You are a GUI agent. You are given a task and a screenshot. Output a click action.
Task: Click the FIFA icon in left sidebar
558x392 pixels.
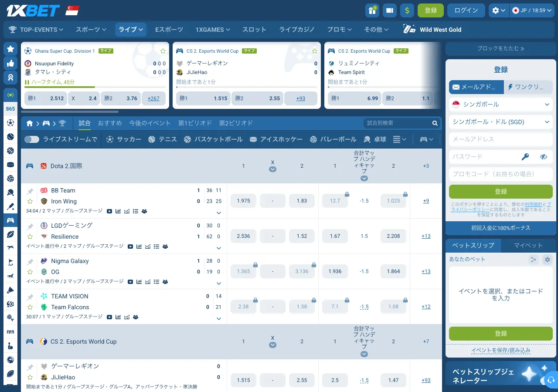[10, 331]
